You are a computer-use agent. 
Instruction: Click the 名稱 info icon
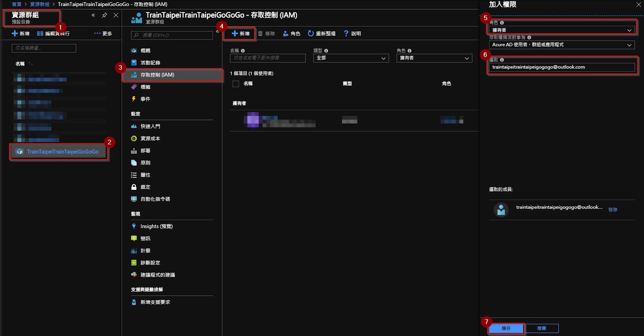[x=243, y=51]
